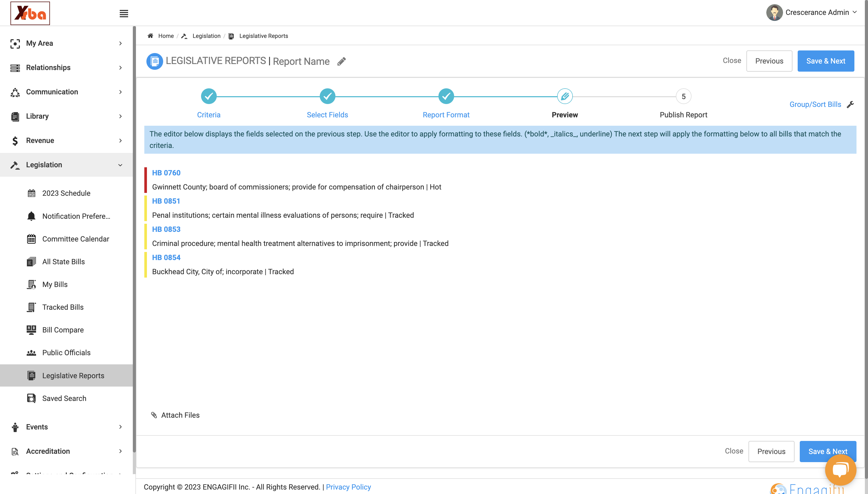
Task: Click the sidebar vertical scrollbar
Action: pos(134,239)
